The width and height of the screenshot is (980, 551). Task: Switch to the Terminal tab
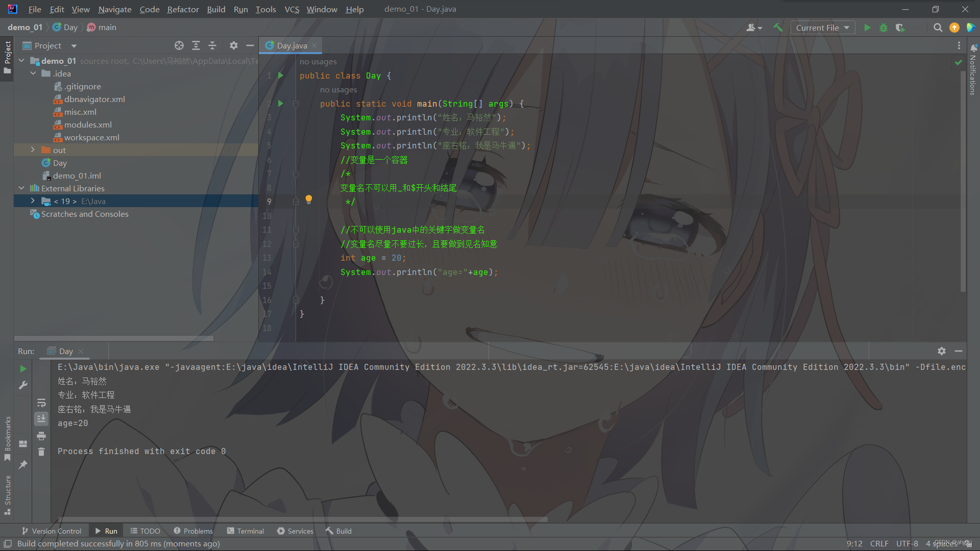[245, 531]
